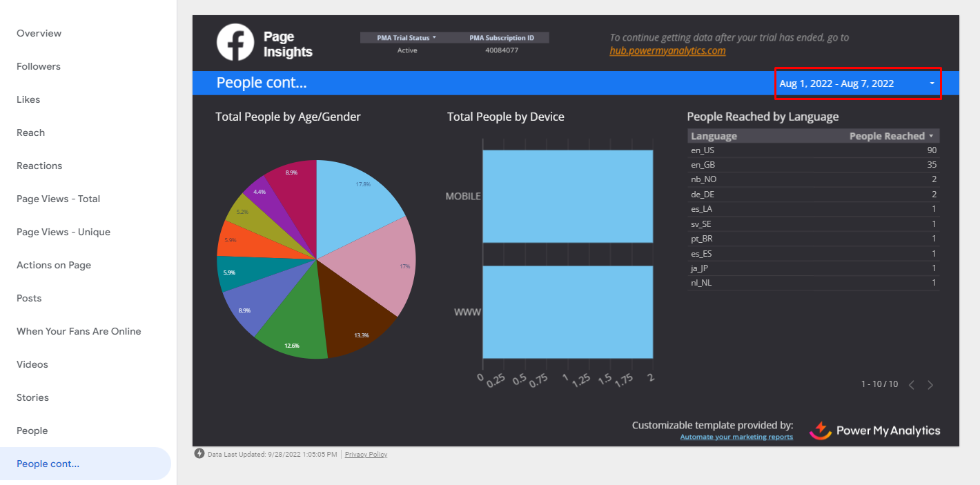Click the data last updated lightning icon

tap(199, 454)
